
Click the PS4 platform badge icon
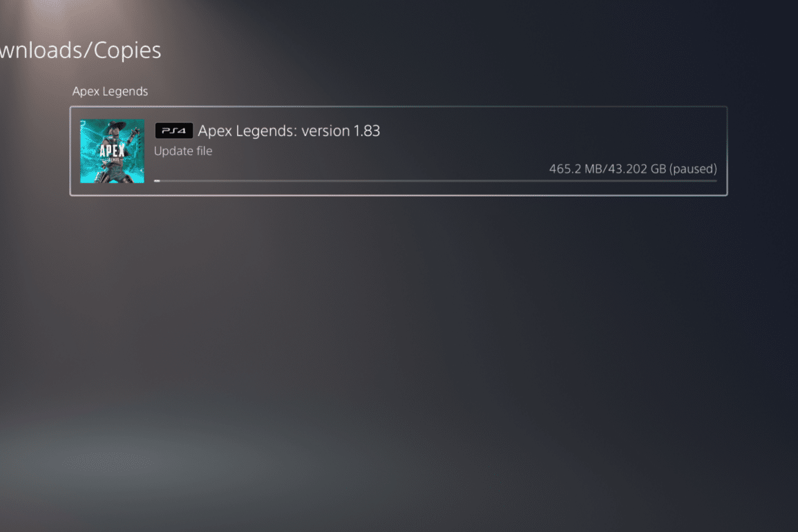coord(173,131)
